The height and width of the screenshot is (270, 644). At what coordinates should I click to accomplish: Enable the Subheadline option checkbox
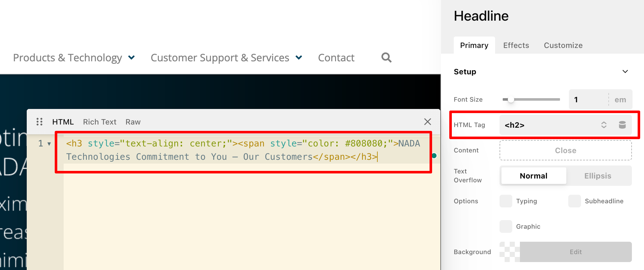pos(574,201)
